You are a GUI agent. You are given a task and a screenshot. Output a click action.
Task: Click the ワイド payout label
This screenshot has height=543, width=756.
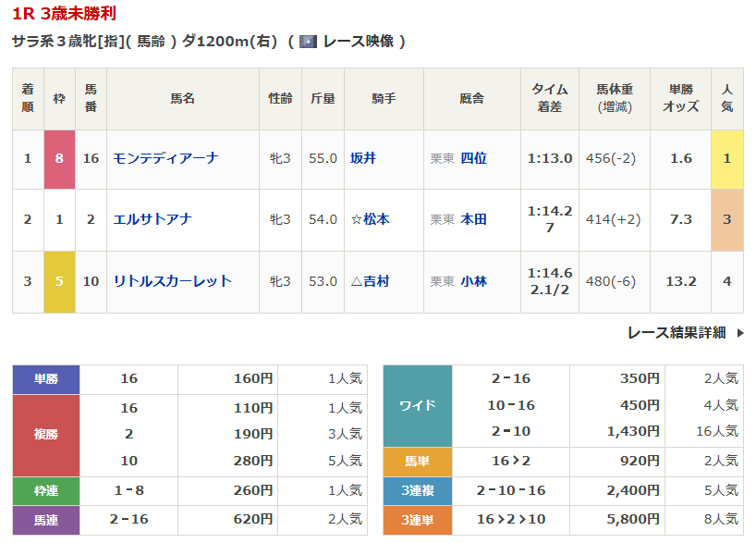point(418,406)
